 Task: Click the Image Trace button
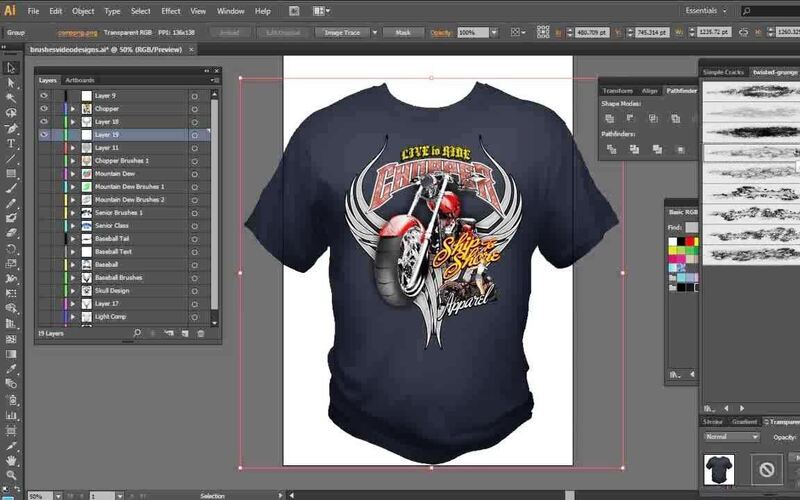[x=343, y=32]
